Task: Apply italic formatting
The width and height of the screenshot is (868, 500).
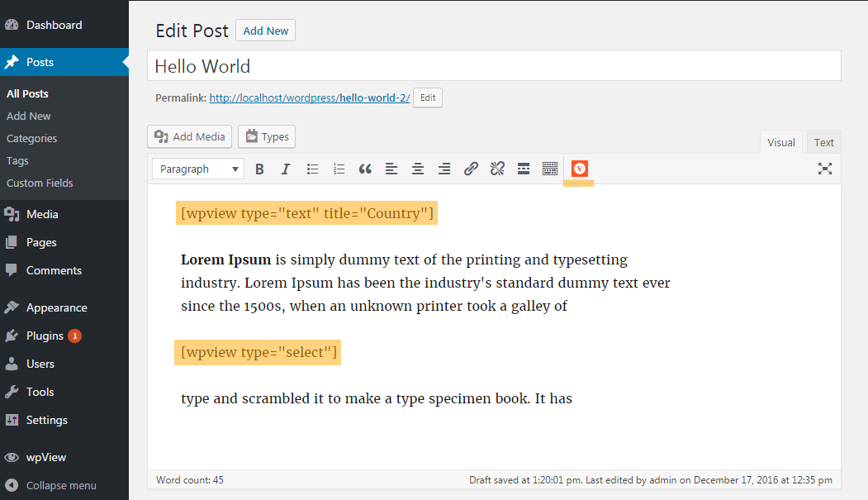Action: [286, 169]
